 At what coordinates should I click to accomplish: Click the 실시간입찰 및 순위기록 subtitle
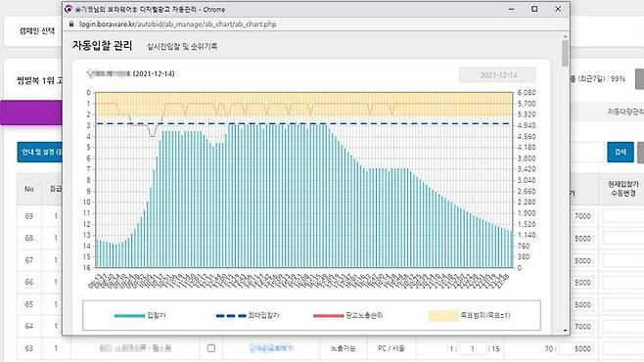[182, 46]
